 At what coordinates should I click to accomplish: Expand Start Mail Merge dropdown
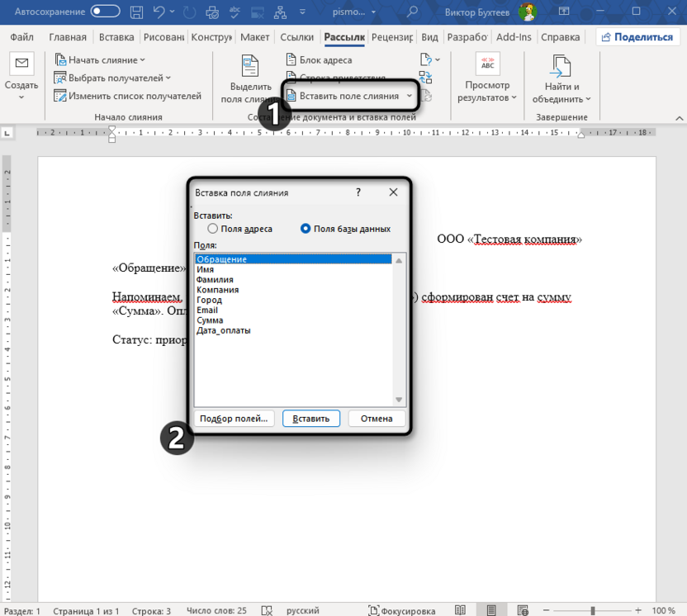pyautogui.click(x=142, y=60)
